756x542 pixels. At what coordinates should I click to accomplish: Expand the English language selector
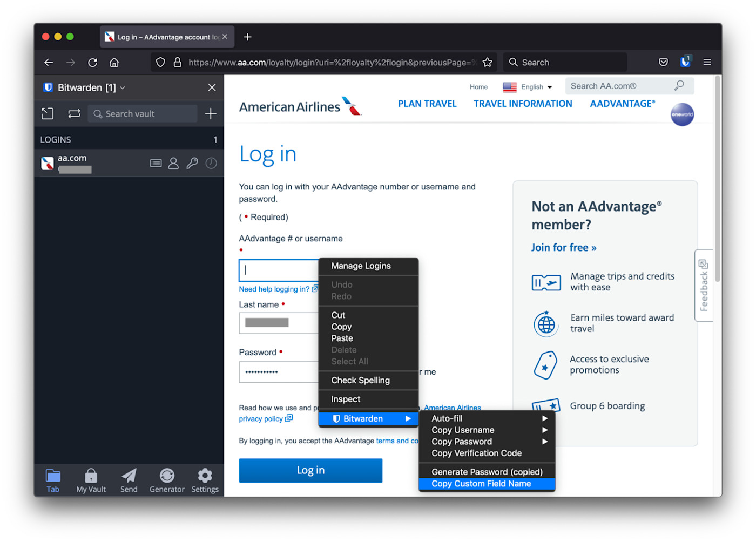coord(549,87)
